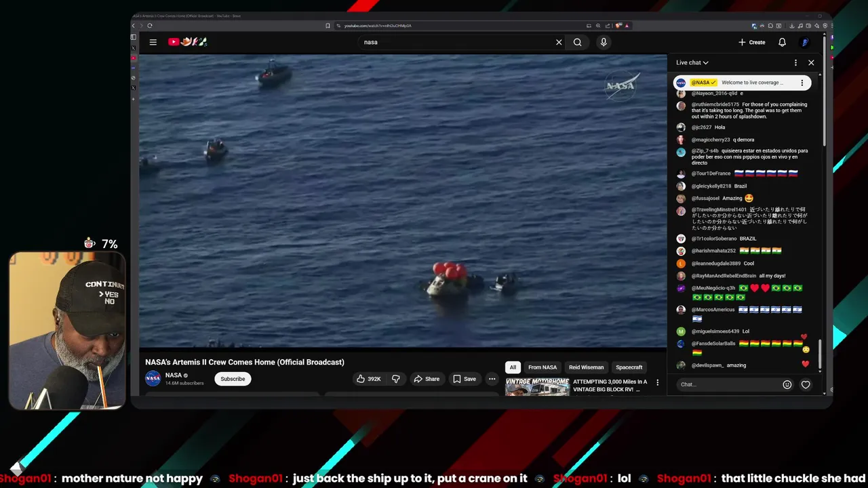This screenshot has height=488, width=868.
Task: Click the video player showing the capsule
Action: tap(403, 201)
